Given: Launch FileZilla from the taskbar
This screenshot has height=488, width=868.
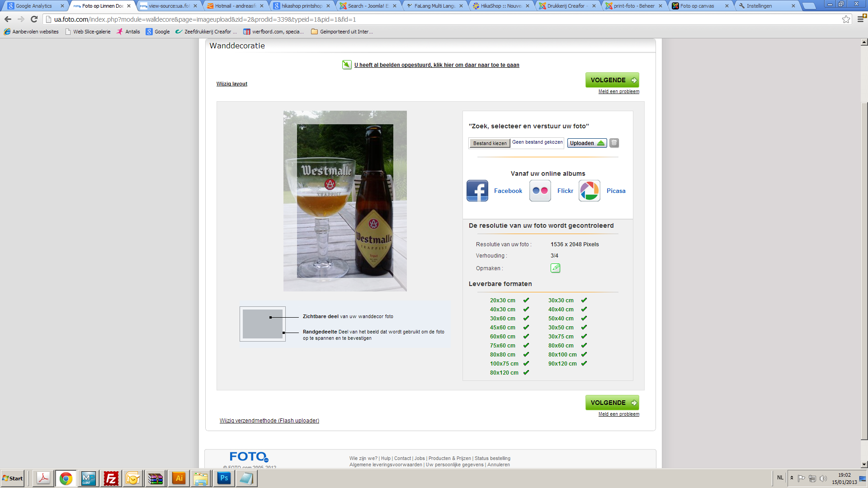Looking at the screenshot, I should pyautogui.click(x=111, y=478).
